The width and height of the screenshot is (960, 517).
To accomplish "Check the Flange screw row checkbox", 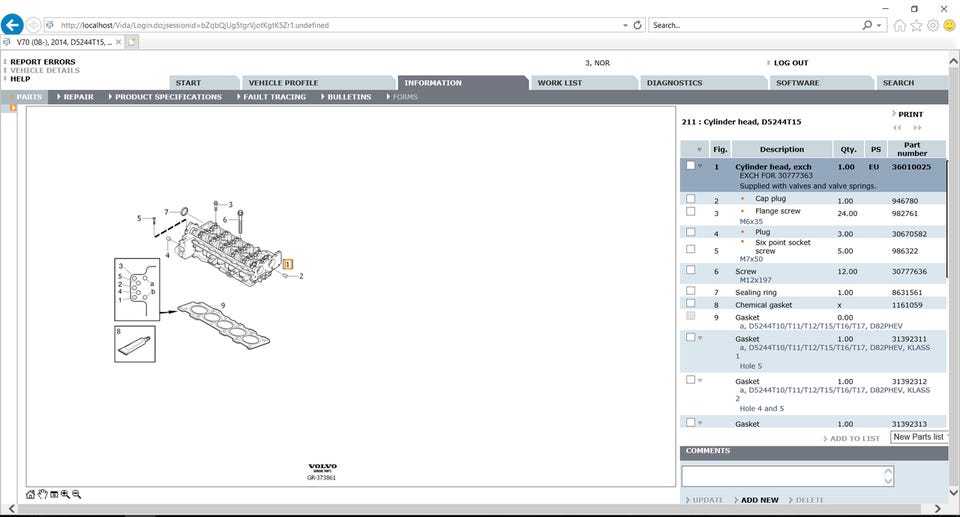I will (x=691, y=211).
